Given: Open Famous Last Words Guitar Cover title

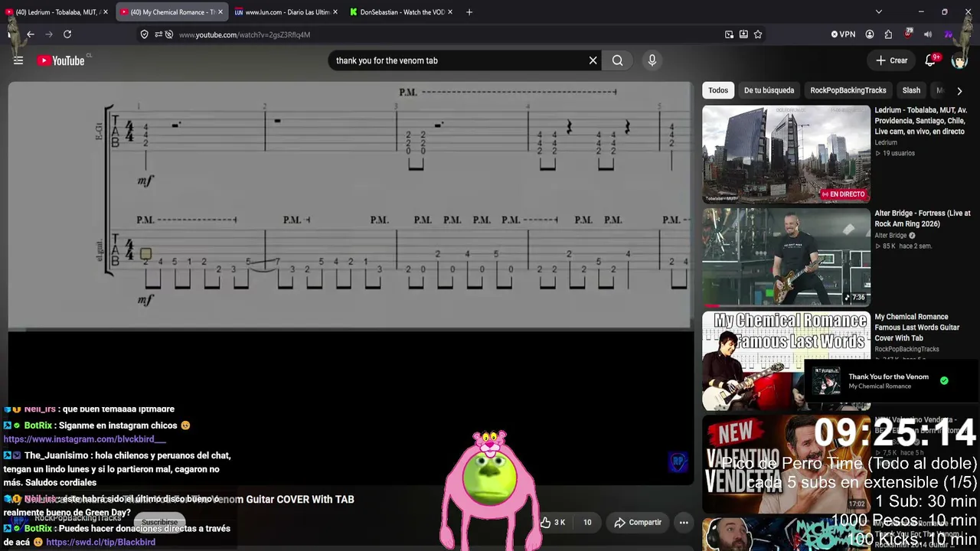Looking at the screenshot, I should [917, 328].
